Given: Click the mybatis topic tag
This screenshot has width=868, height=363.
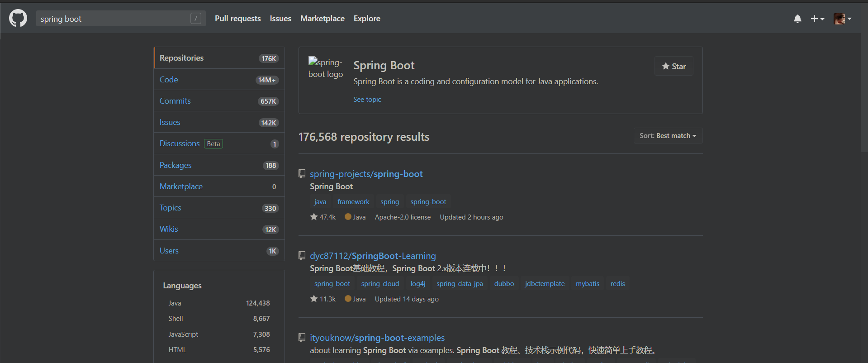Looking at the screenshot, I should 588,284.
